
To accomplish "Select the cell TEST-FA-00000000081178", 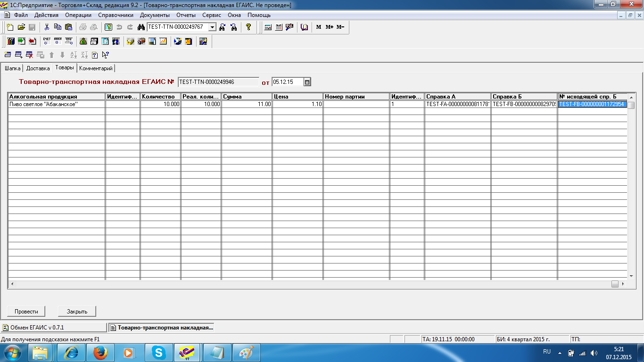I will coord(458,104).
